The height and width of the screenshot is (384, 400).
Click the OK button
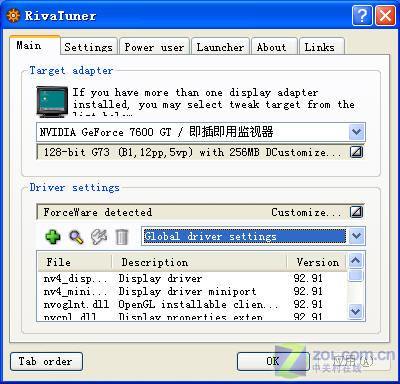coord(273,361)
